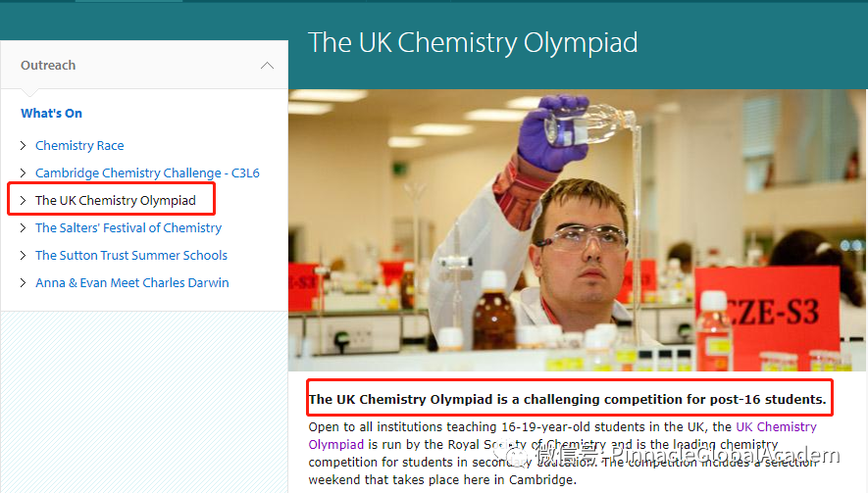The width and height of the screenshot is (868, 493).
Task: Open Cambridge Chemistry Challenge - C3L6 link
Action: click(147, 173)
